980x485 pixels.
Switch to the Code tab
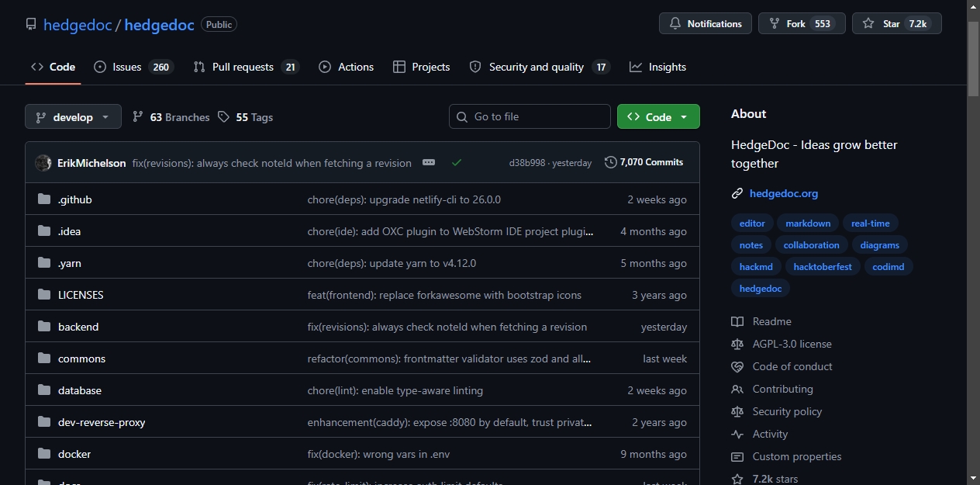click(53, 67)
